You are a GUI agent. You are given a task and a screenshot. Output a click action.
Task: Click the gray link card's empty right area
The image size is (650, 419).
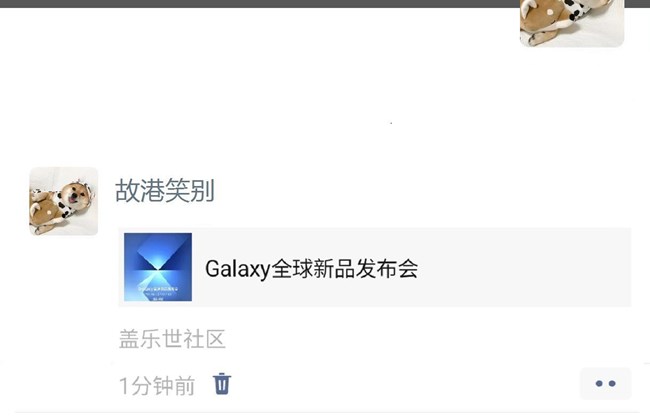pos(524,267)
